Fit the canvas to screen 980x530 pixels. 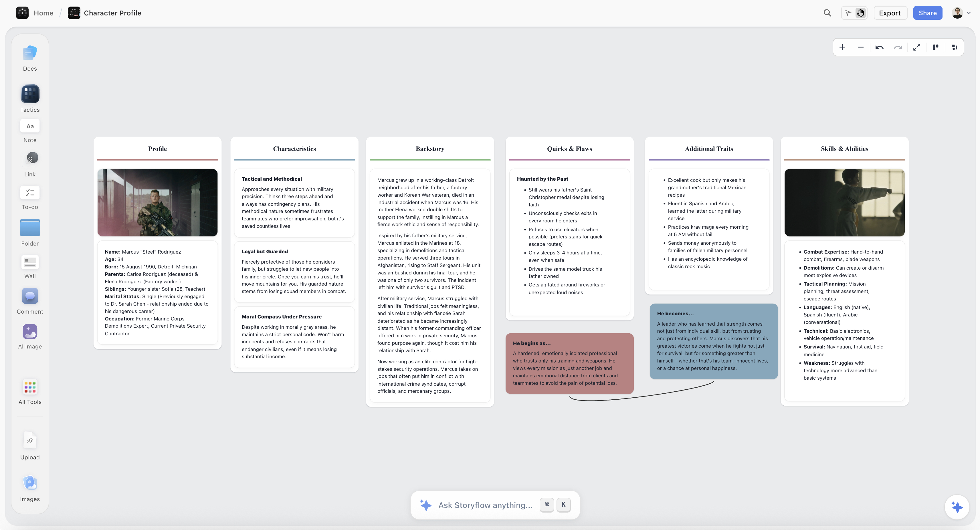917,47
